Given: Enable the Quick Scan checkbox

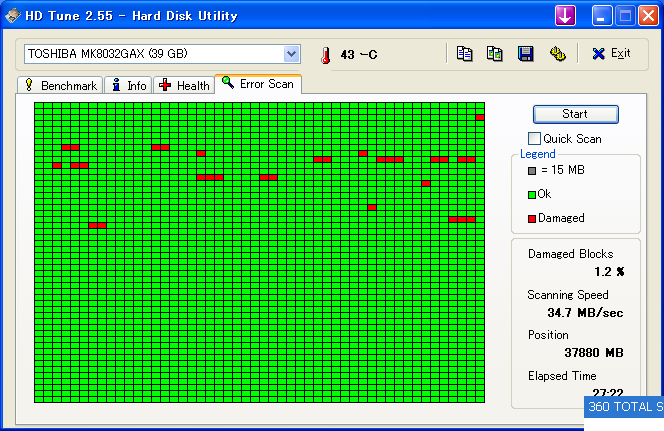Looking at the screenshot, I should click(x=534, y=138).
